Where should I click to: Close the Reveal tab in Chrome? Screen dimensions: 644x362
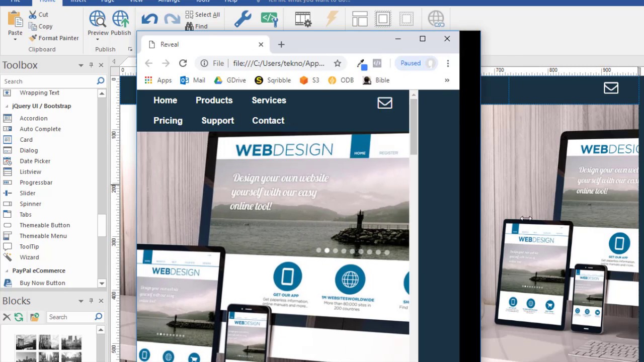(x=261, y=44)
